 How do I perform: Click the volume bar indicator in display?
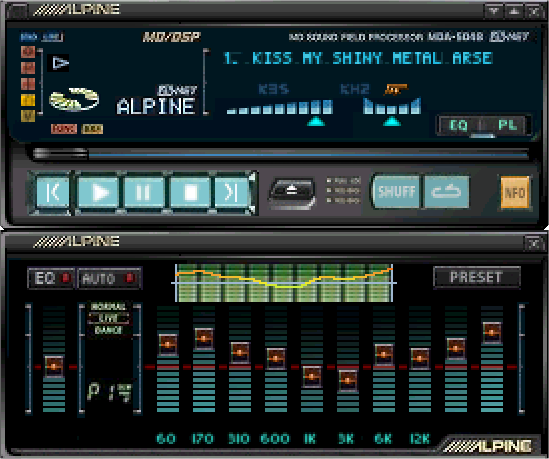280,107
